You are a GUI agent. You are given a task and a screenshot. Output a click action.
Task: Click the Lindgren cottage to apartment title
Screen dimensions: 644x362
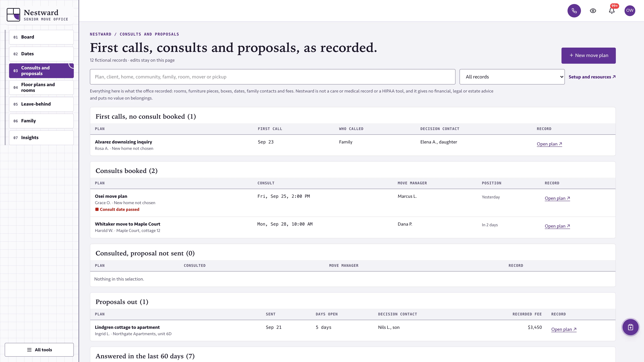pyautogui.click(x=127, y=327)
